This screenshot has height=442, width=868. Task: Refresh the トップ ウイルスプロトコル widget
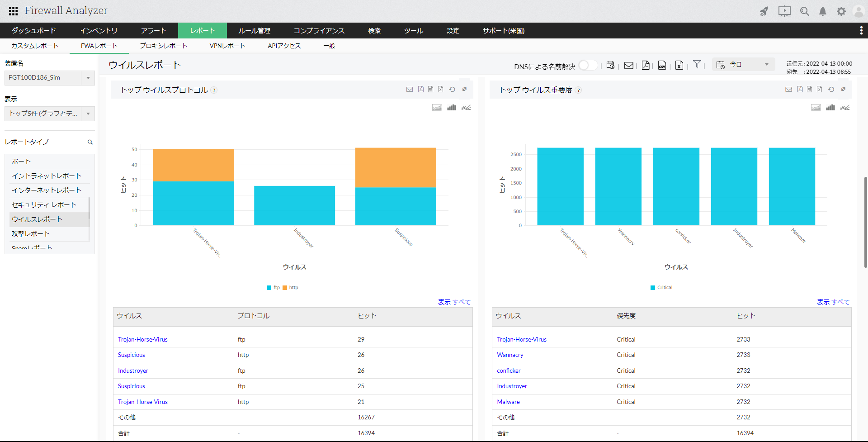[x=452, y=90]
